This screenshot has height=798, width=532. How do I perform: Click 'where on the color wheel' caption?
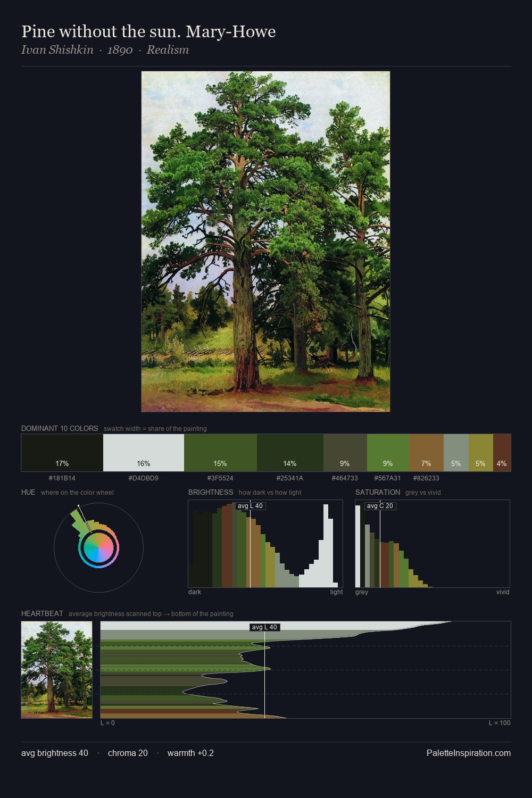pyautogui.click(x=77, y=493)
